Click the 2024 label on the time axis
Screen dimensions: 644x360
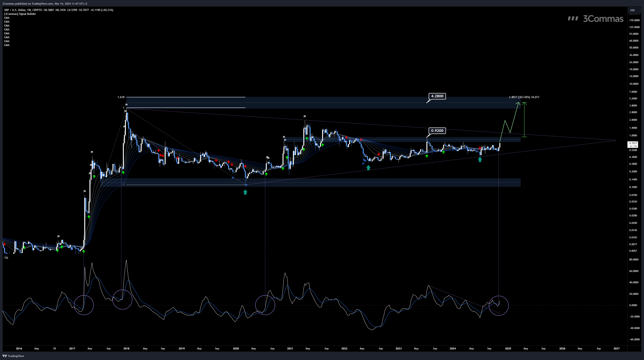point(453,348)
